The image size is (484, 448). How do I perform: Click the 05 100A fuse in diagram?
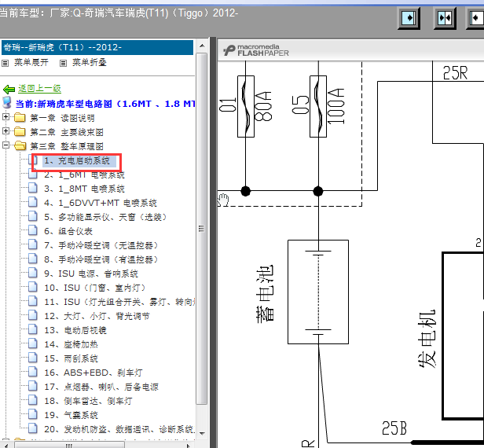[318, 106]
